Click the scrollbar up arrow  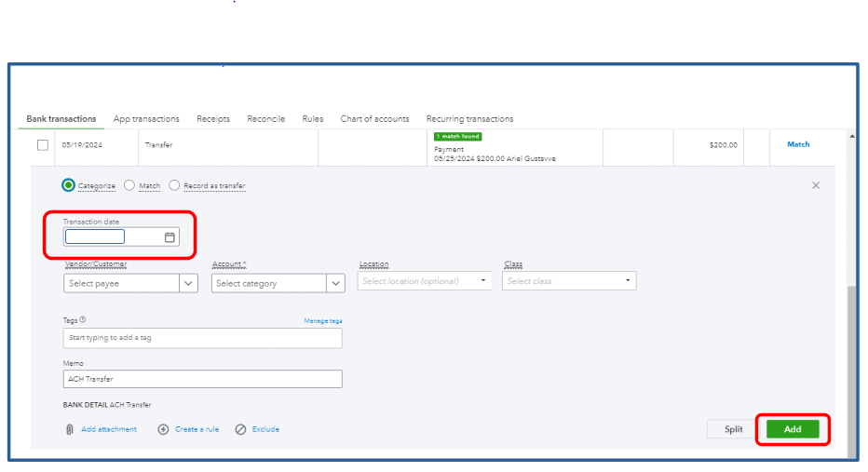(x=852, y=136)
